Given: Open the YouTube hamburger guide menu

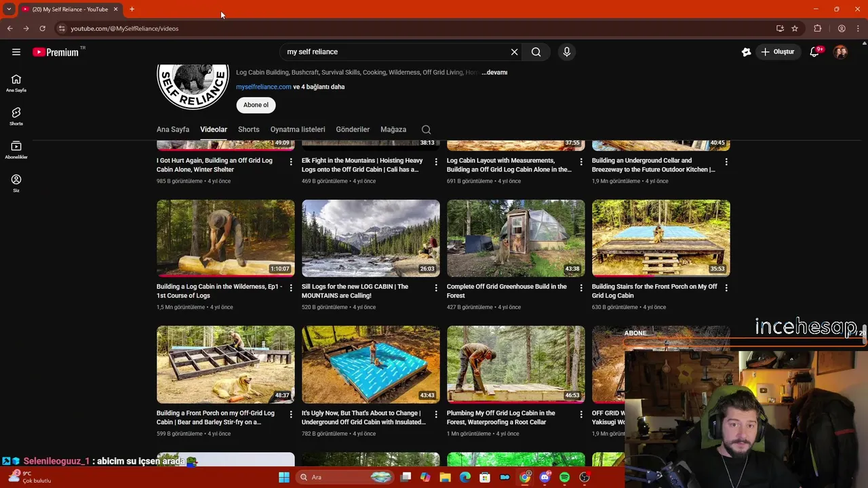Looking at the screenshot, I should [16, 52].
